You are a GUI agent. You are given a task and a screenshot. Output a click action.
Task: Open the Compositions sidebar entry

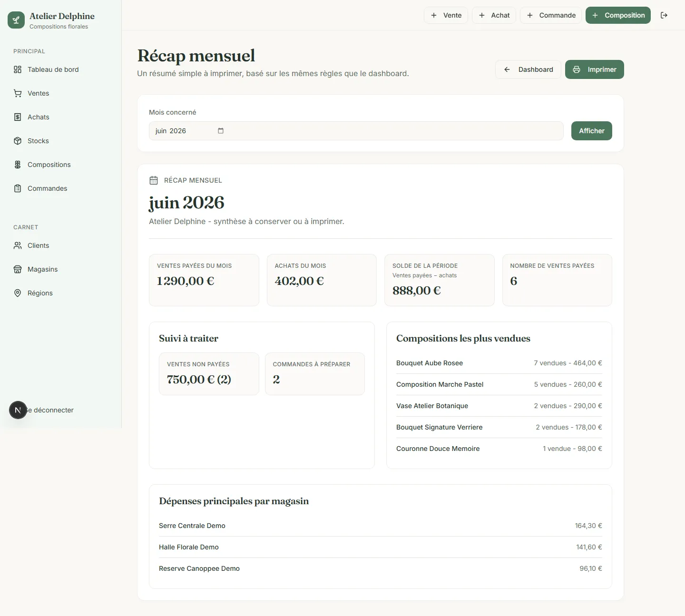tap(60, 165)
